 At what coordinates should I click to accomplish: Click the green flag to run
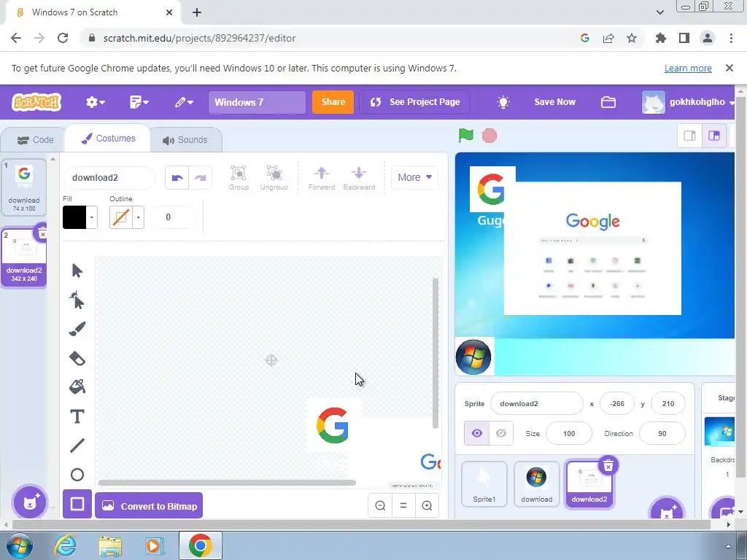click(x=466, y=136)
